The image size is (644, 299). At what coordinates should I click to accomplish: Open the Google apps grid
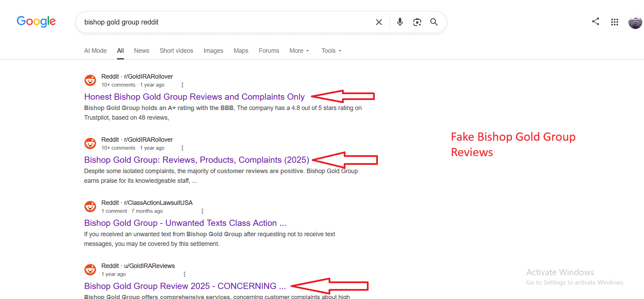coord(614,22)
